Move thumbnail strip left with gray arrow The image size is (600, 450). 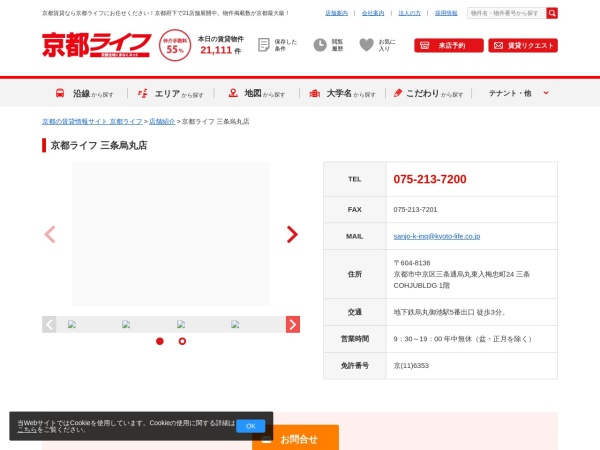coord(49,324)
